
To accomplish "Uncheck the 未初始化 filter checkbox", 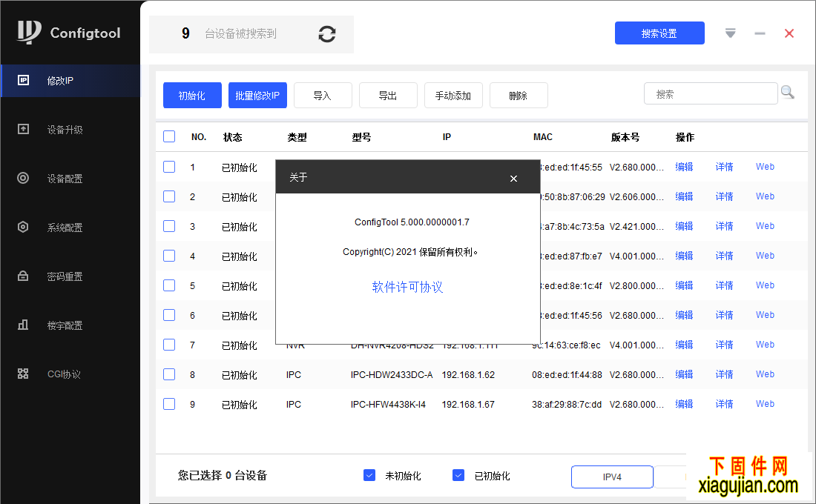I will [x=369, y=475].
